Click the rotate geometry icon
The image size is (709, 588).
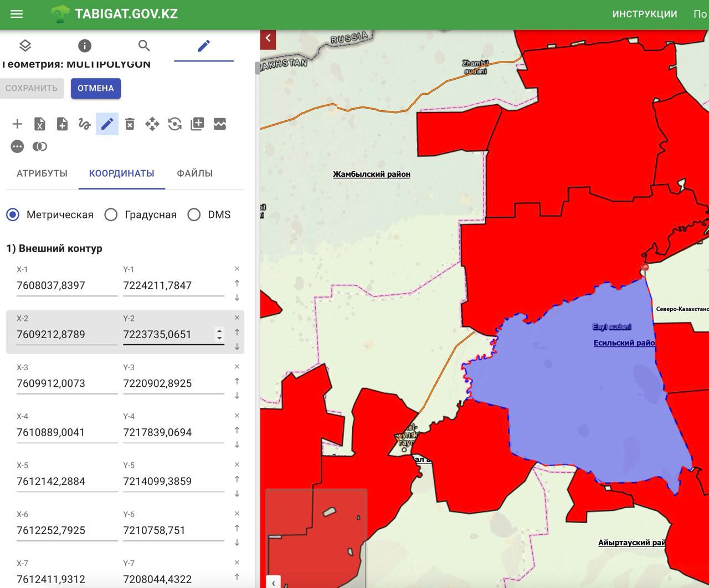tap(174, 124)
